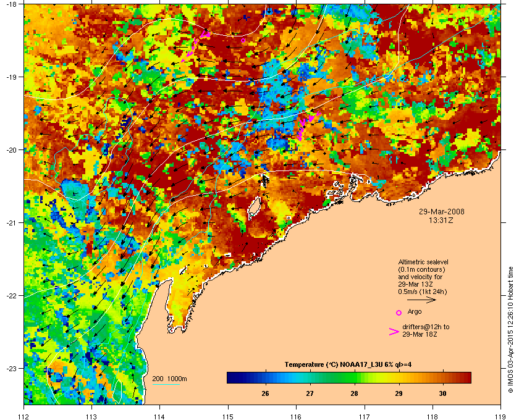Click the longitude axis label 113
The image size is (519, 420).
click(91, 417)
